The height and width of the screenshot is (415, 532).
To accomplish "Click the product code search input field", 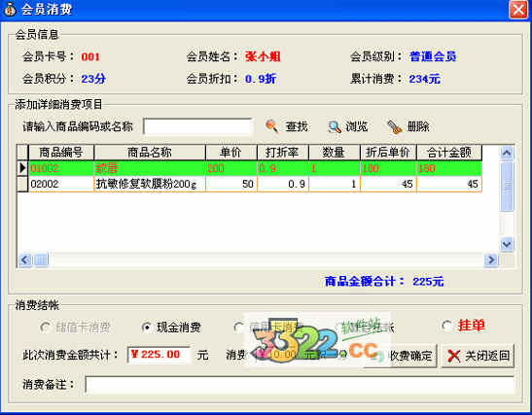I will [197, 126].
